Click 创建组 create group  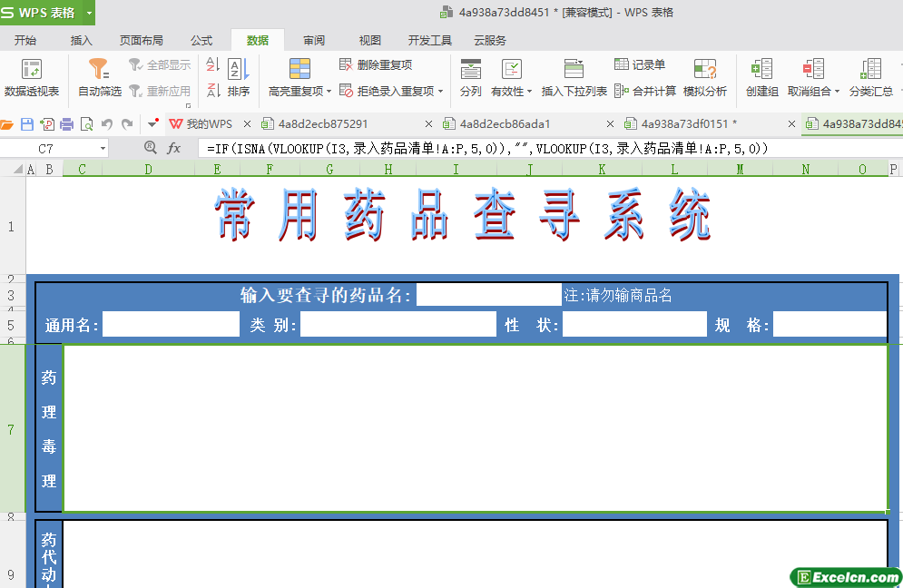coord(762,78)
